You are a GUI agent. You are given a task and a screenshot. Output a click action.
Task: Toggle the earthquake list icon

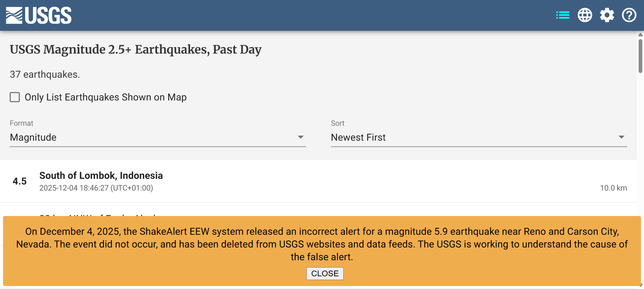coord(563,15)
